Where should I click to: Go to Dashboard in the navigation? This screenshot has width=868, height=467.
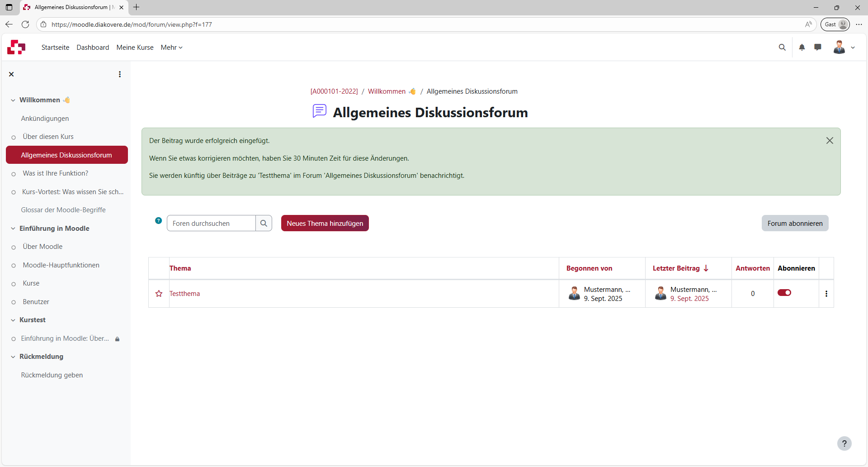93,47
